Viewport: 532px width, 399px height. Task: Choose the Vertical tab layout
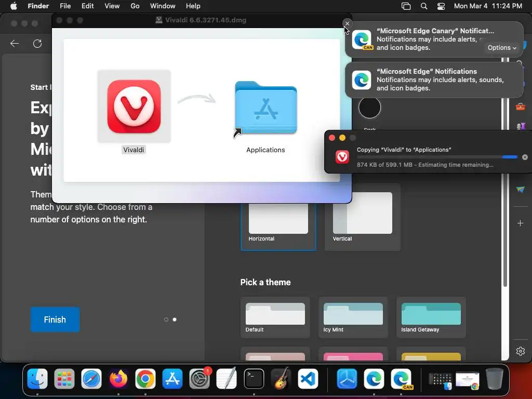[362, 218]
